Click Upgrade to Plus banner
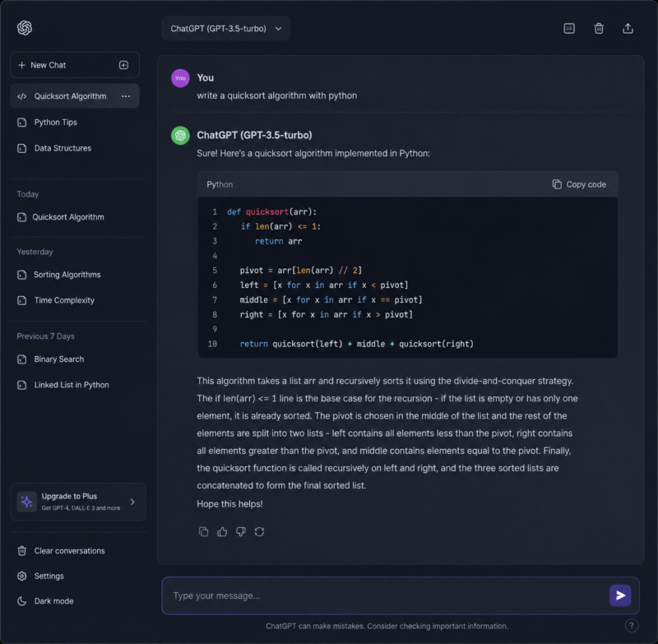This screenshot has height=644, width=658. (x=78, y=502)
